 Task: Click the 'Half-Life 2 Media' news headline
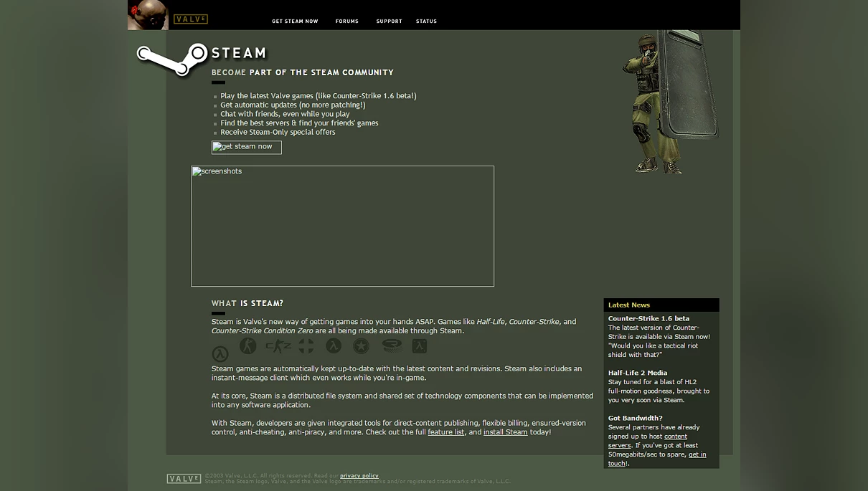tap(638, 373)
